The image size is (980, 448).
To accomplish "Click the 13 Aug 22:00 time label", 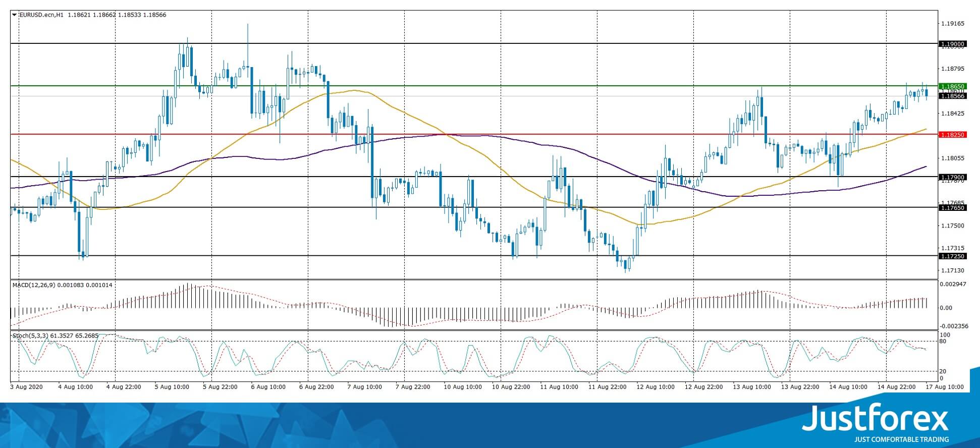I will pos(800,387).
